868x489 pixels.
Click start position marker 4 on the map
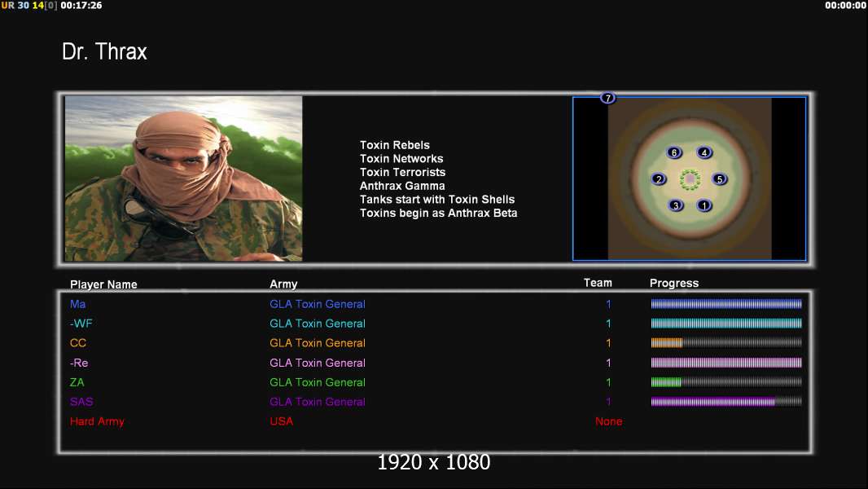click(x=704, y=152)
